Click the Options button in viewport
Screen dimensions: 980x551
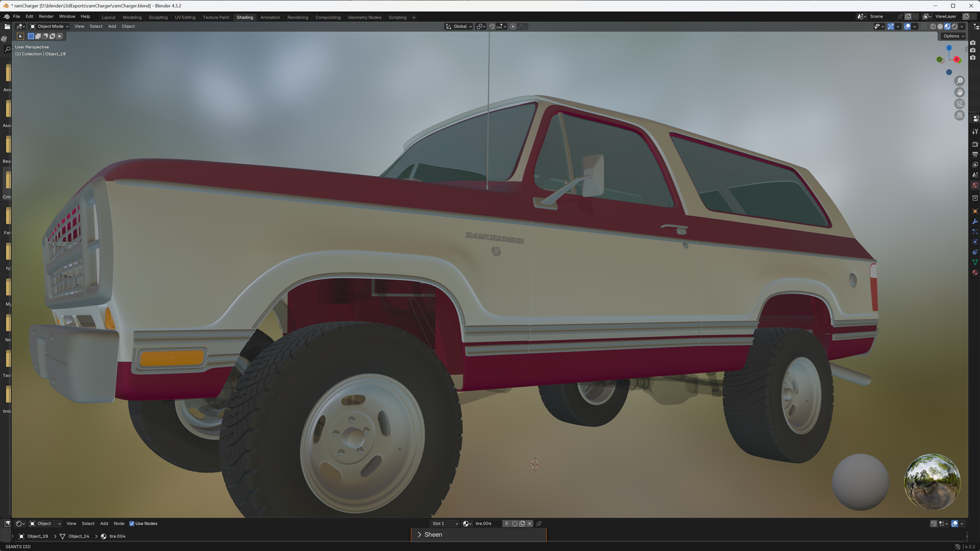(x=952, y=36)
